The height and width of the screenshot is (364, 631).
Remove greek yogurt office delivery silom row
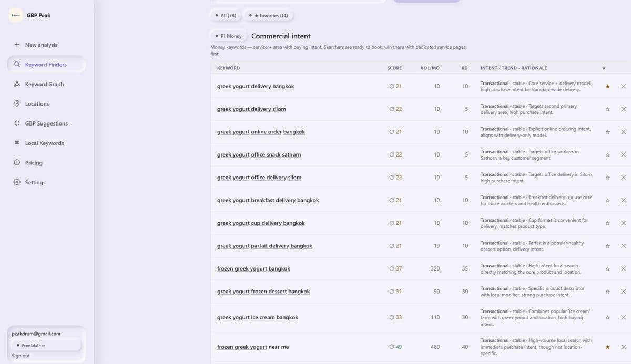click(x=623, y=178)
